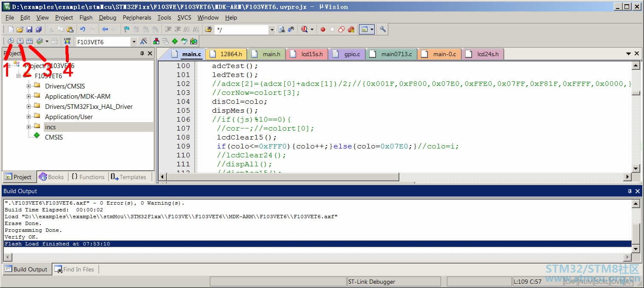This screenshot has height=288, width=644.
Task: Toggle the bookmark flag icon
Action: point(126,29)
